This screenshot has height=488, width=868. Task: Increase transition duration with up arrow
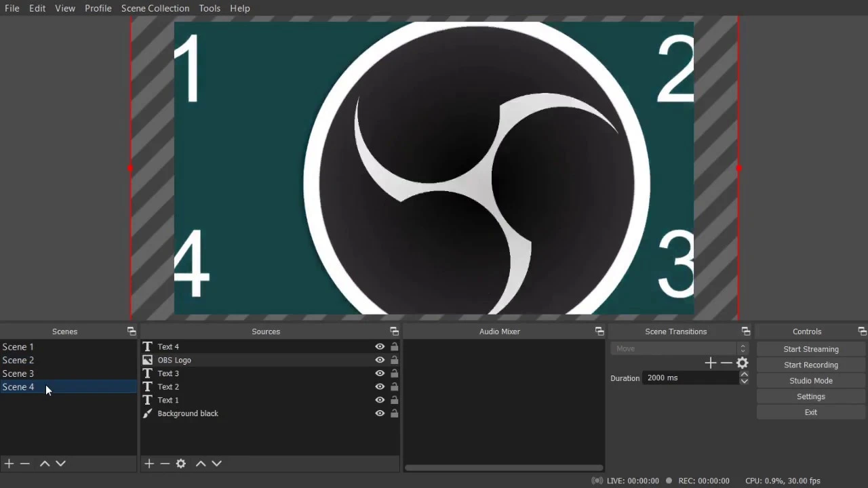coord(744,374)
